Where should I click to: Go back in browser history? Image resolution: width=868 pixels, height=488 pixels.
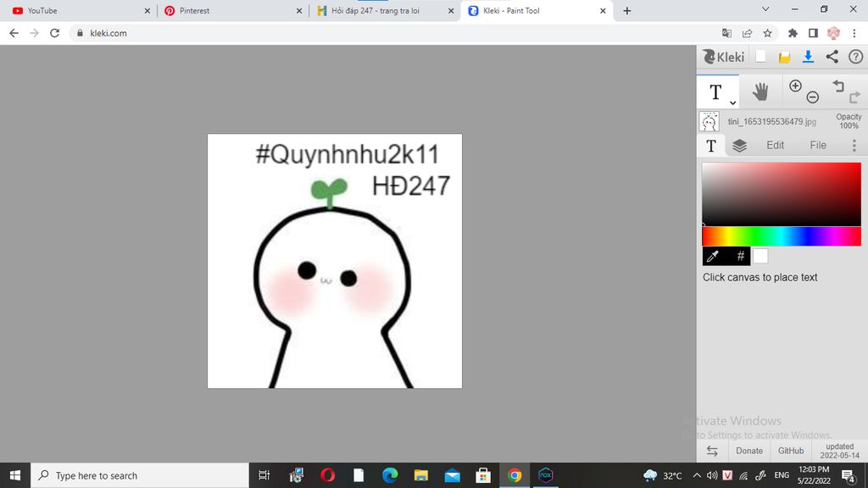pyautogui.click(x=14, y=33)
